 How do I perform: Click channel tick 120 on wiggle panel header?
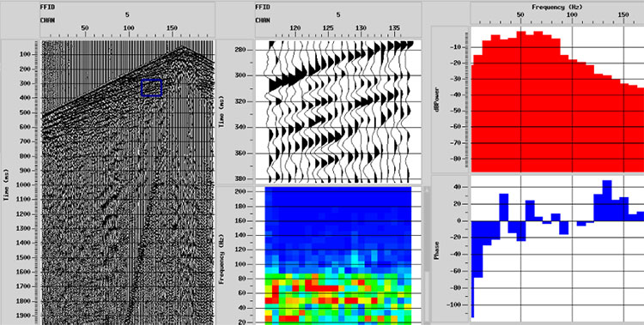[295, 28]
